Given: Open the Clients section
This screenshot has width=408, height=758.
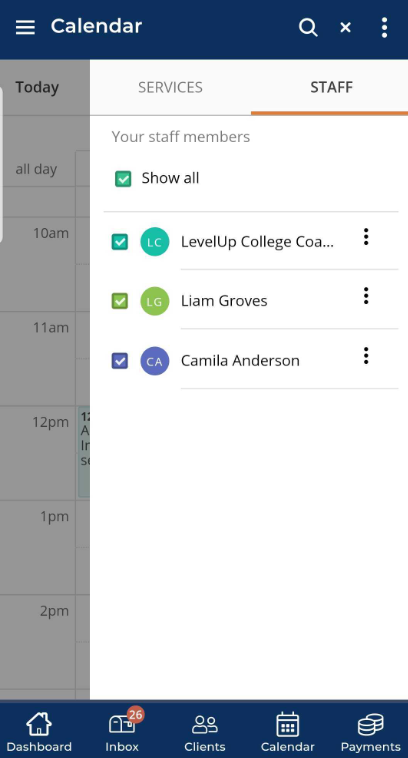Looking at the screenshot, I should [x=205, y=732].
